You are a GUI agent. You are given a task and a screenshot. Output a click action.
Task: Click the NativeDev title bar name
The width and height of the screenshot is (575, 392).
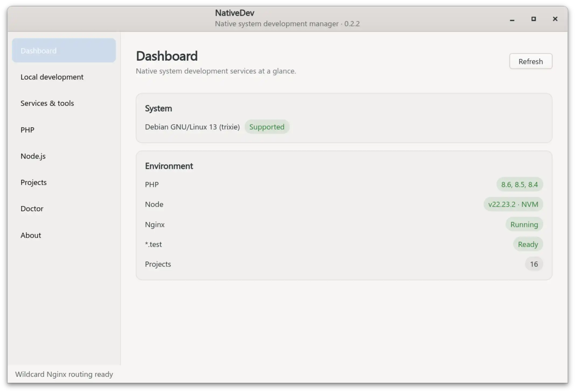[234, 13]
